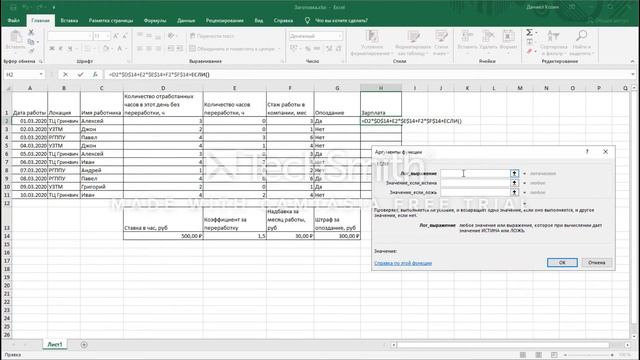Viewport: 640px width, 360px height.
Task: Open the Name Box dropdown arrow
Action: pyautogui.click(x=41, y=74)
